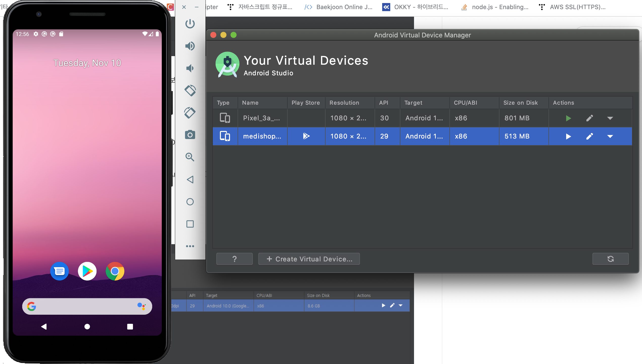The height and width of the screenshot is (364, 642).
Task: Launch the Pixel_3a virtual device
Action: (x=568, y=118)
